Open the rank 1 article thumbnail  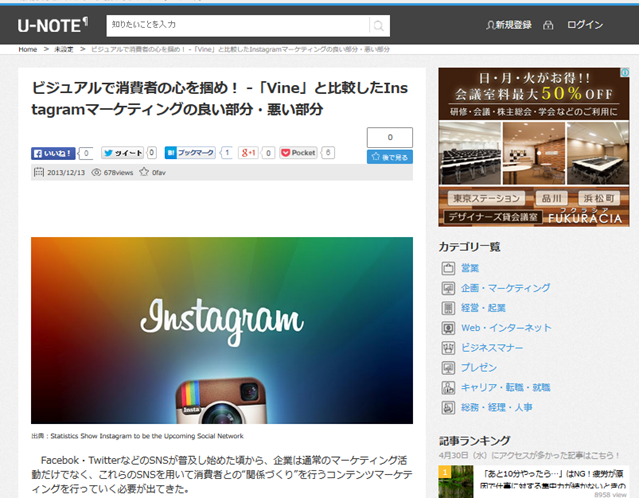(x=456, y=482)
